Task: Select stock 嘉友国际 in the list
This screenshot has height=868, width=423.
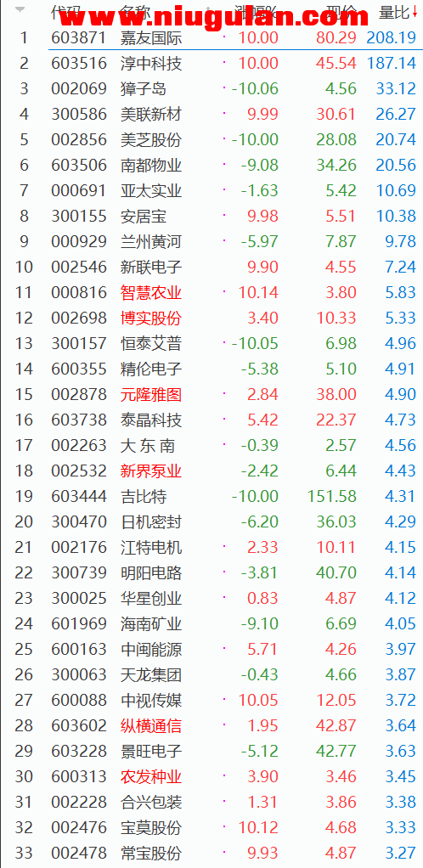Action: pos(151,38)
